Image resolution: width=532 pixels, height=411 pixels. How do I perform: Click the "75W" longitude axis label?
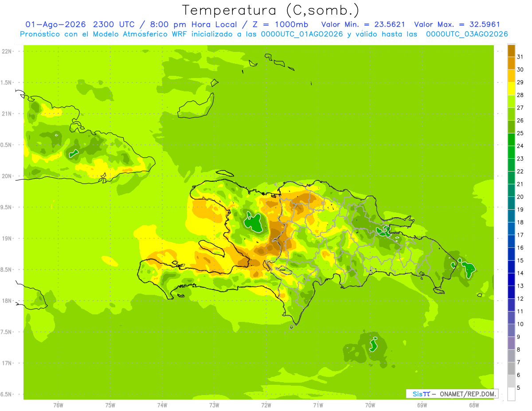click(110, 405)
